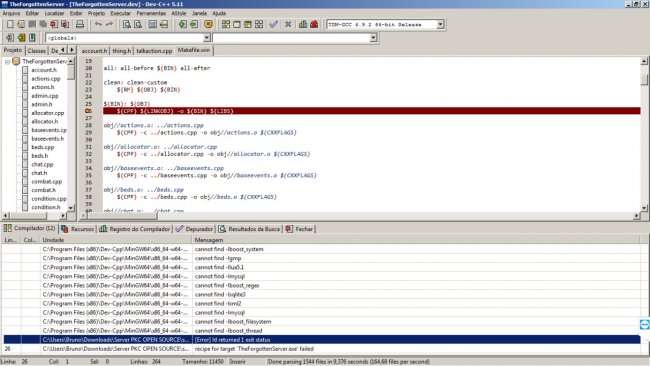Click the Profile analysis chart icon
Viewport: 650px width, 366px height.
click(x=303, y=24)
